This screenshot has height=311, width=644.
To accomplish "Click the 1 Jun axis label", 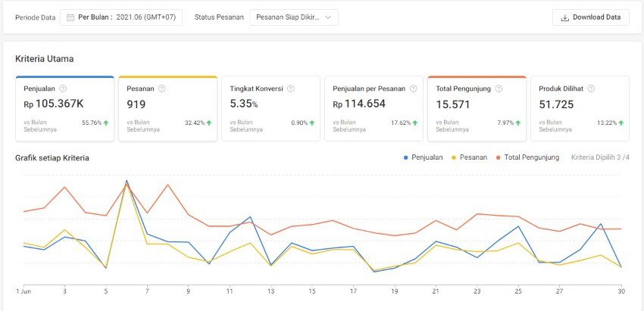I will click(x=23, y=291).
